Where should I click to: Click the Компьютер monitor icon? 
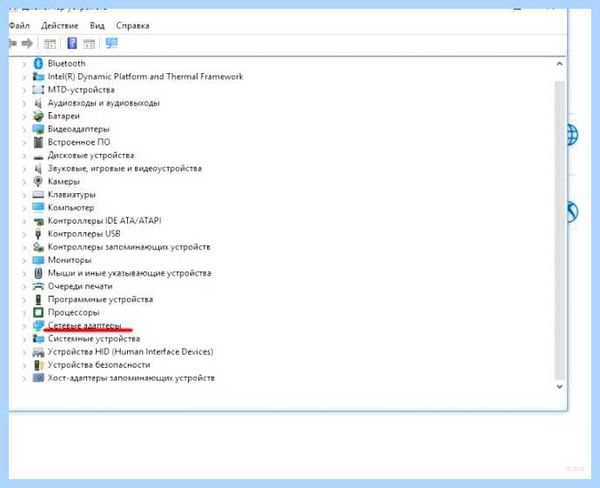(38, 207)
